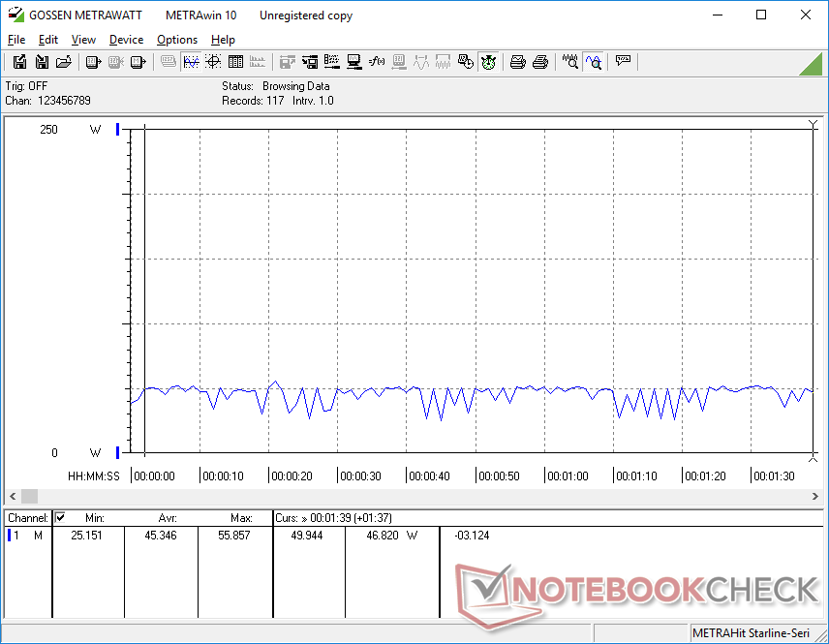Viewport: 829px width, 644px height.
Task: Click the greyed bar chart view icon
Action: pyautogui.click(x=258, y=62)
